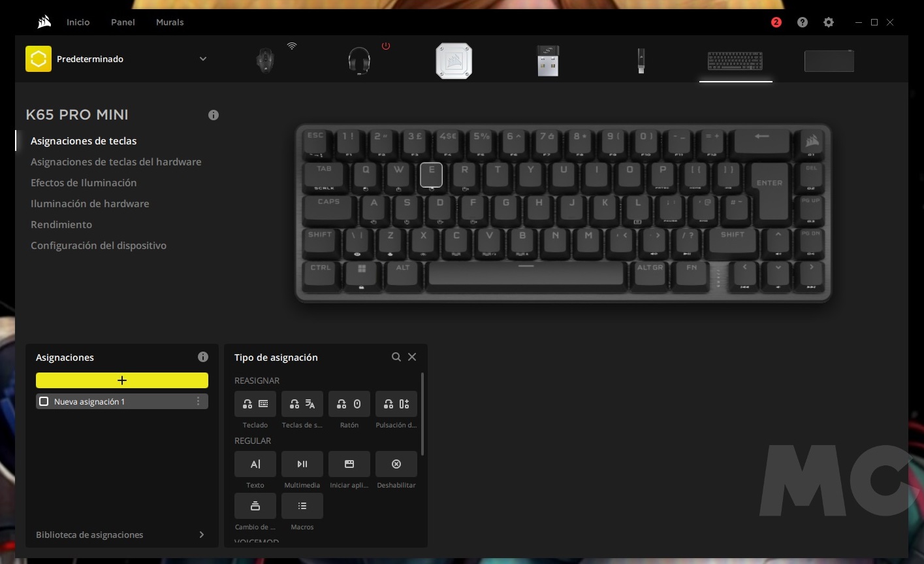
Task: Select the headset device icon
Action: point(359,61)
